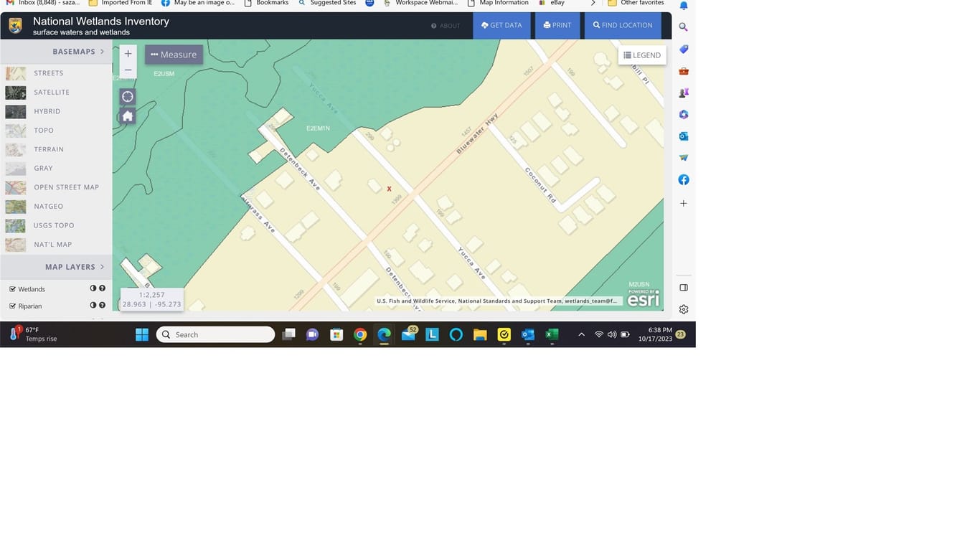
Task: Uncheck the Wetlands layer checkbox
Action: click(13, 289)
